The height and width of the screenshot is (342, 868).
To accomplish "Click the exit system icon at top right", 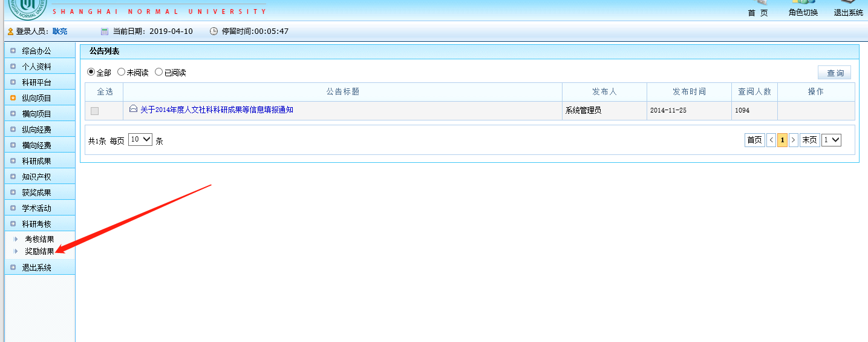I will click(848, 4).
